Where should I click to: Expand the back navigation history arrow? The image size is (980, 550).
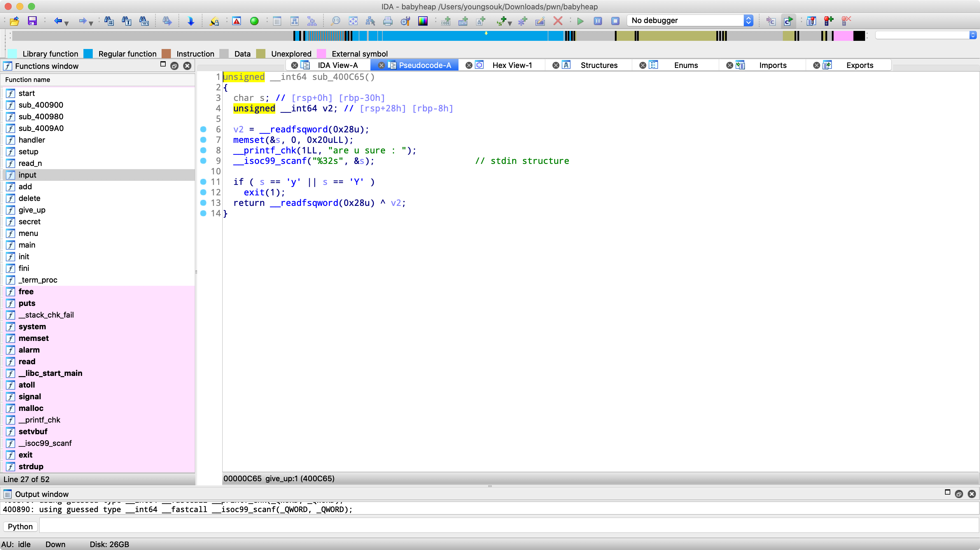[66, 23]
